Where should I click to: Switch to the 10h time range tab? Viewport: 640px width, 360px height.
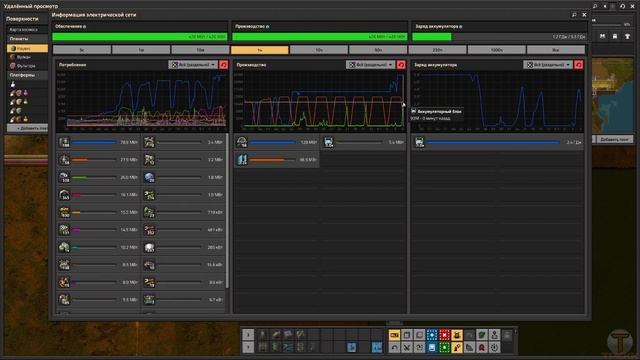click(x=319, y=50)
